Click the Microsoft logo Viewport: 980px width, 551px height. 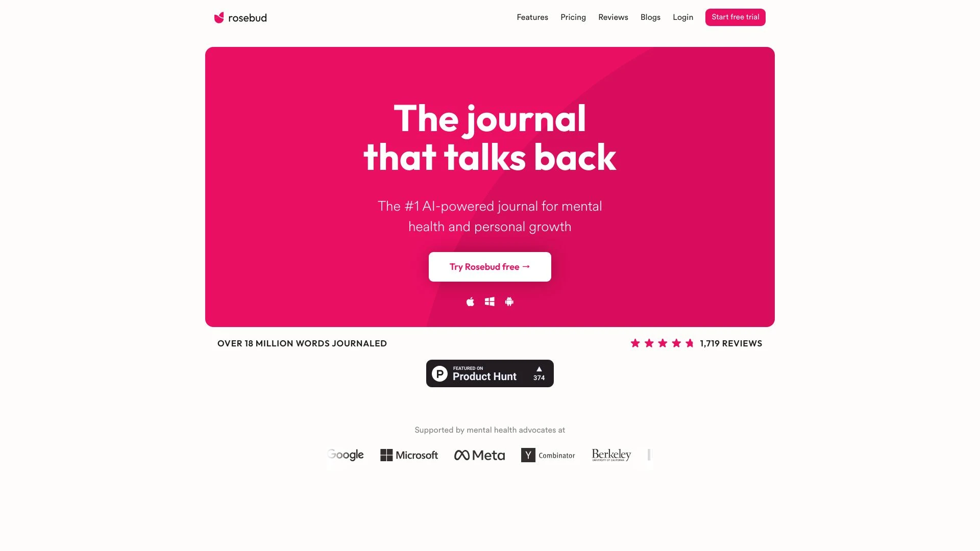click(409, 455)
